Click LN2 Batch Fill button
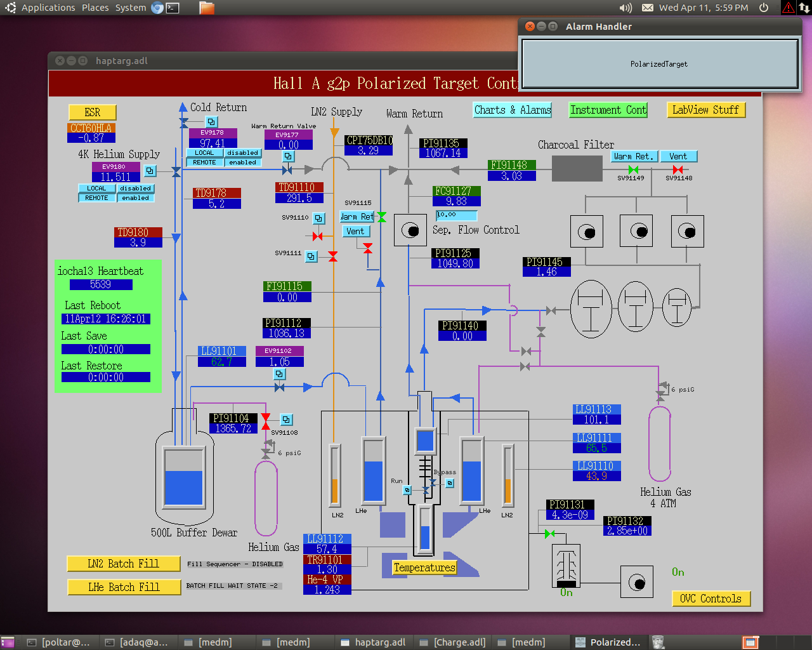This screenshot has width=812, height=650. tap(123, 564)
